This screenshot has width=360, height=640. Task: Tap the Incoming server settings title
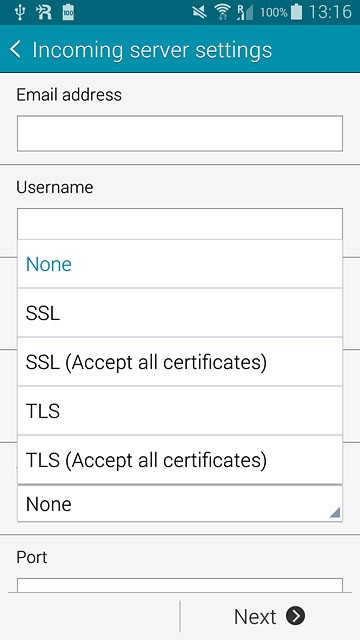click(152, 50)
